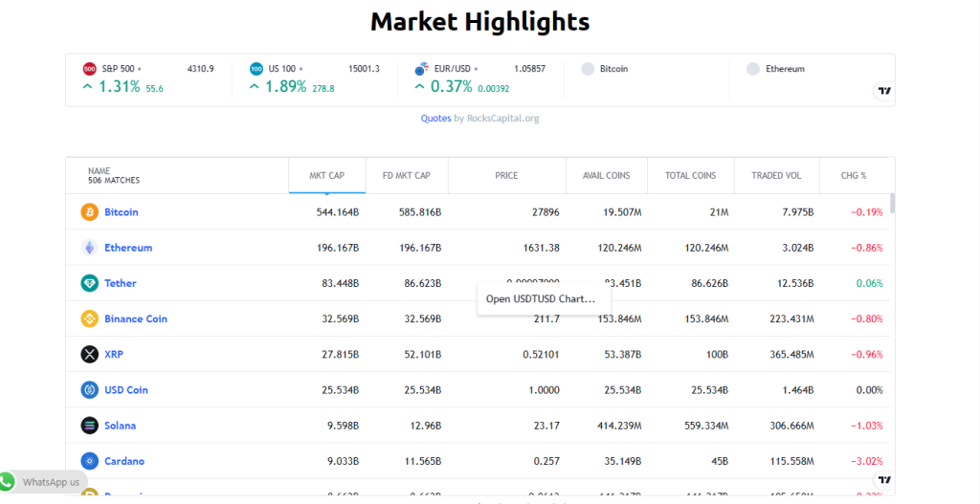This screenshot has width=980, height=504.
Task: Open the Ethereum link in table
Action: pos(128,248)
